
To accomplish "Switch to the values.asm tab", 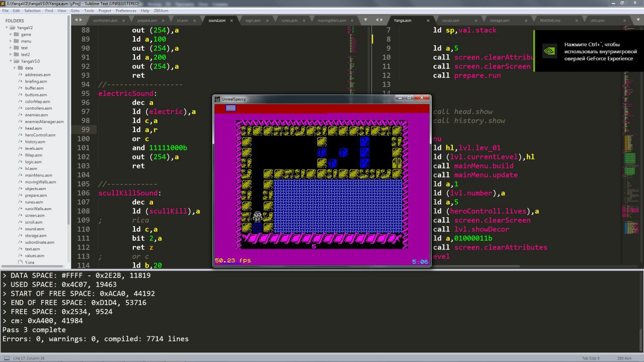I will 450,21.
